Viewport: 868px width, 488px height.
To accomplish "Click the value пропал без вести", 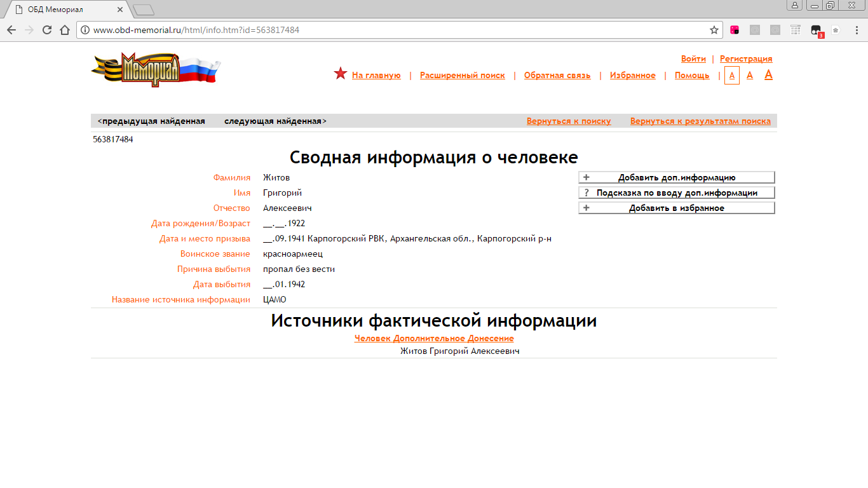I will 299,269.
